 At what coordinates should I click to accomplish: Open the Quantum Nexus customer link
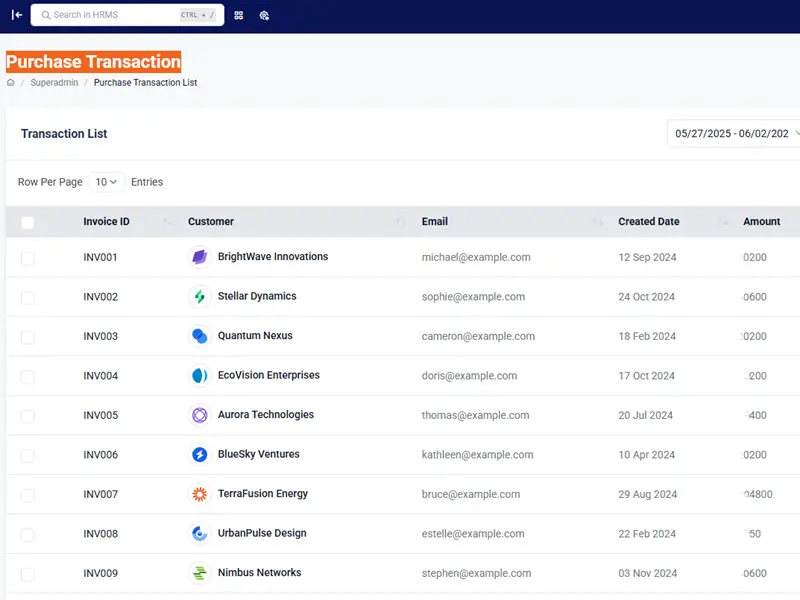pos(254,336)
